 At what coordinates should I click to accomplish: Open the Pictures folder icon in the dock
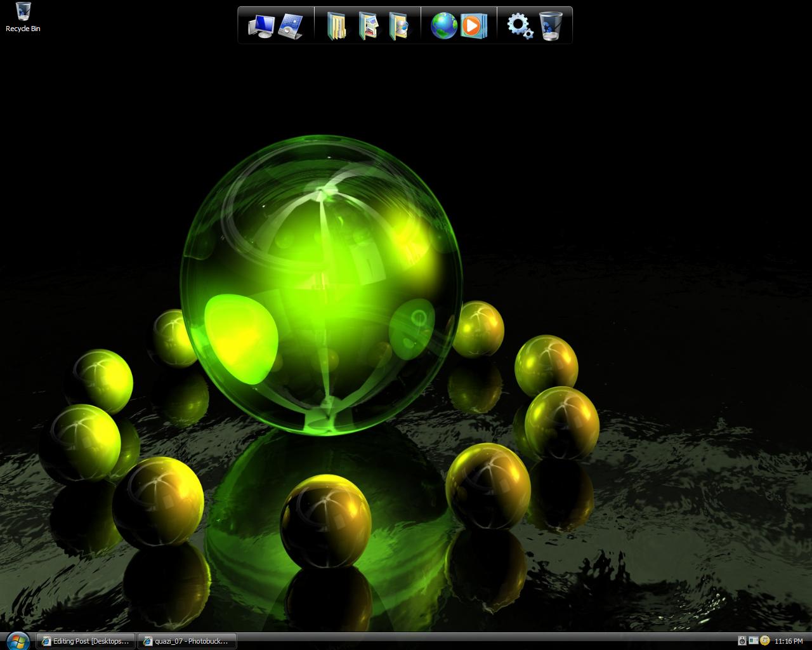click(x=368, y=26)
